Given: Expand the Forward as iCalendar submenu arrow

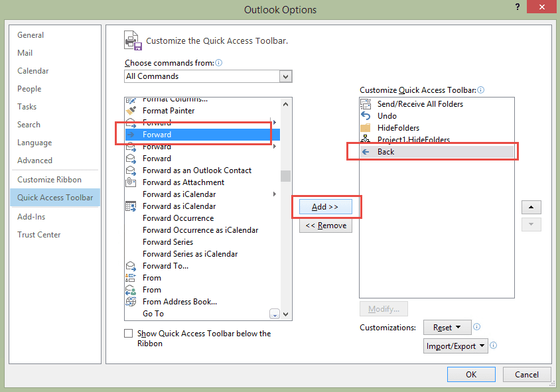Looking at the screenshot, I should [x=275, y=194].
